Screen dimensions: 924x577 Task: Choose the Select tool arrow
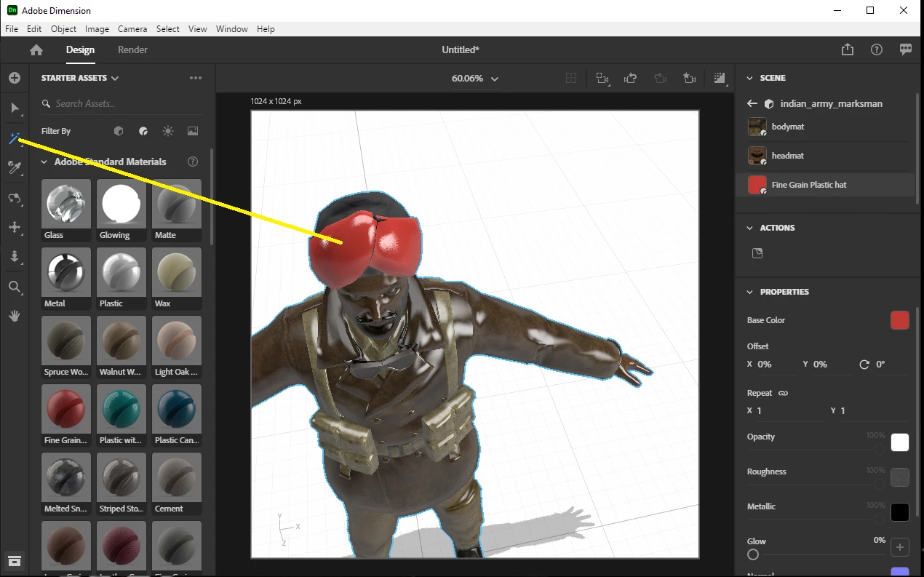point(15,108)
